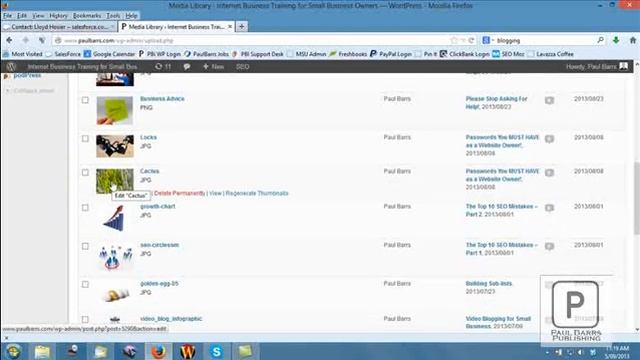Screen dimensions: 640x360
Task: Click Delete Permanently for Cactus
Action: coord(180,193)
